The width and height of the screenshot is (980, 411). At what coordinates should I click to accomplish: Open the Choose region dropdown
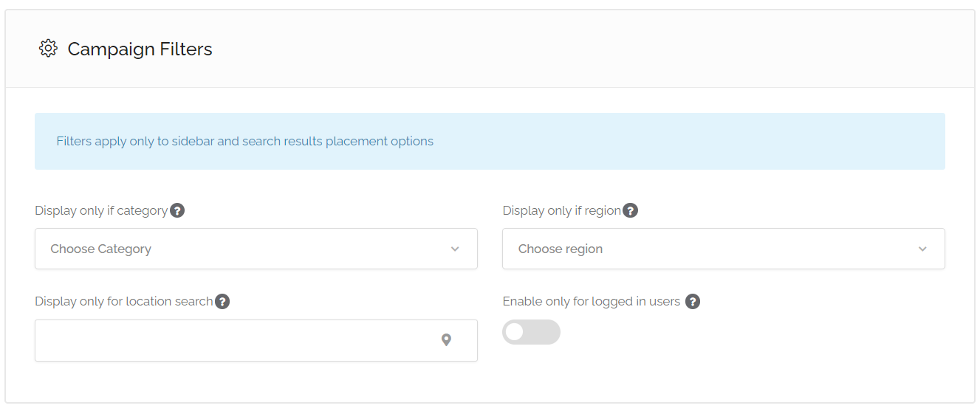(x=723, y=249)
